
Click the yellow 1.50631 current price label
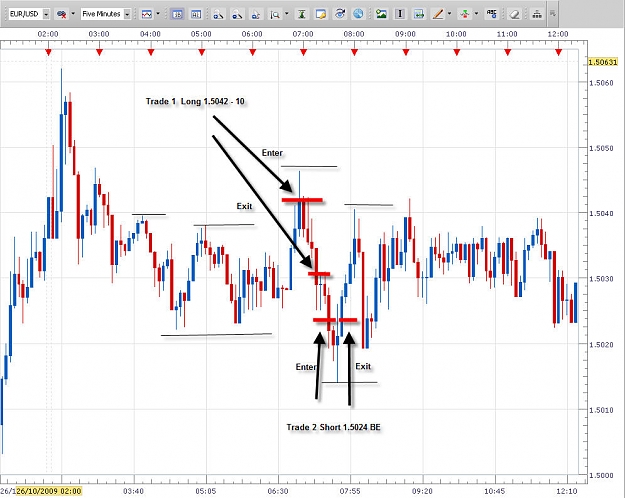[603, 62]
